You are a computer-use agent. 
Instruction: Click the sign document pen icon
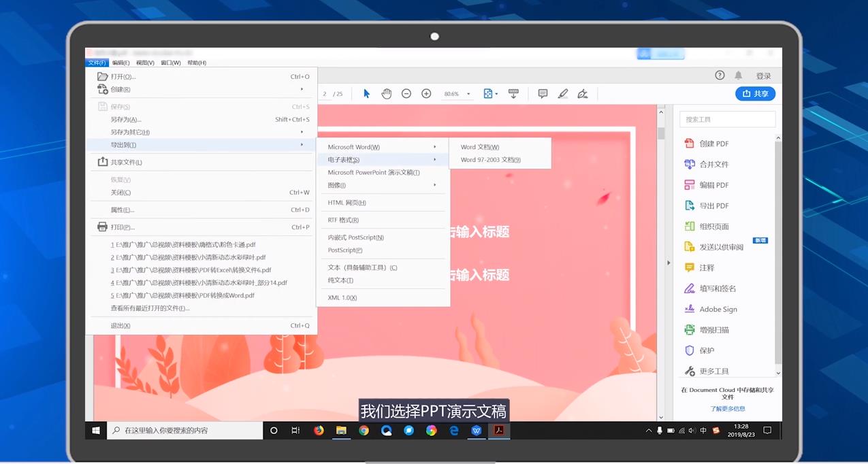pyautogui.click(x=583, y=94)
